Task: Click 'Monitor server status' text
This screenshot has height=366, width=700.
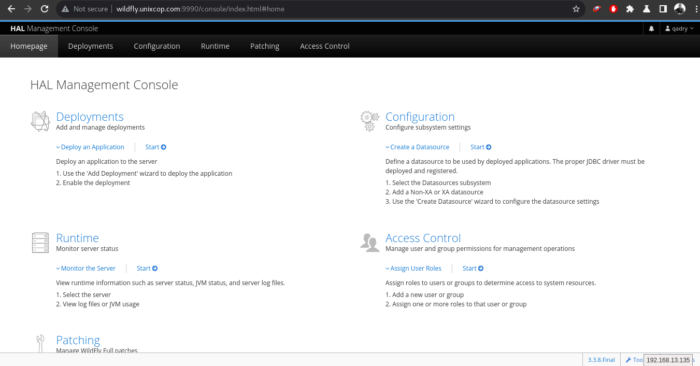Action: (x=87, y=249)
